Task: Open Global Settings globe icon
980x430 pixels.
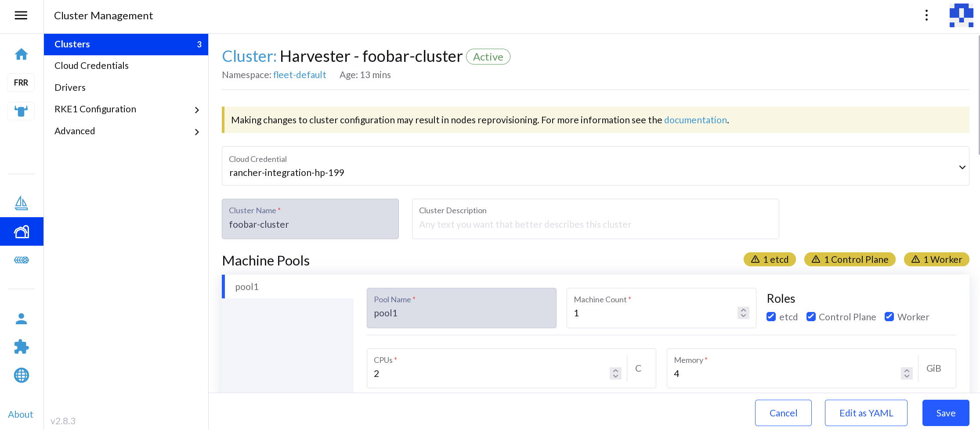Action: [21, 375]
